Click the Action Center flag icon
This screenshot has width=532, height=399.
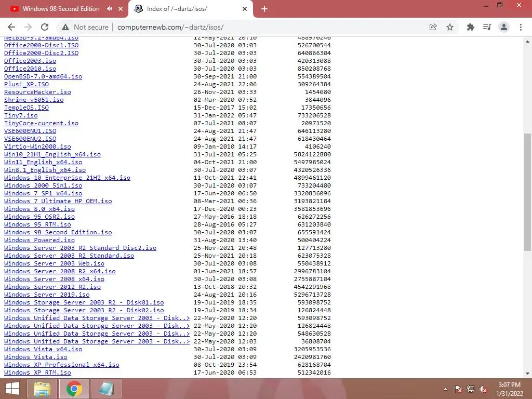pos(458,389)
